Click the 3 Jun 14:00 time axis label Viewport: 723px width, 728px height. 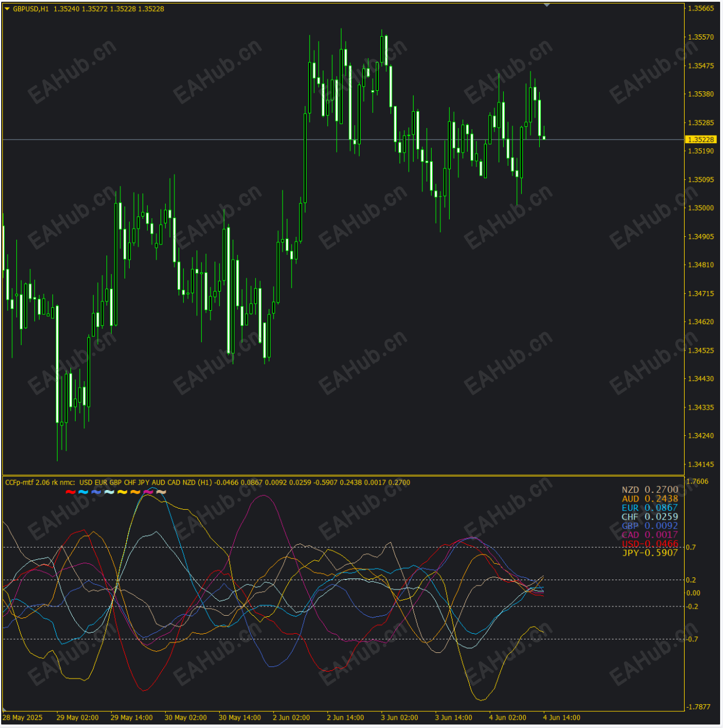(x=454, y=718)
